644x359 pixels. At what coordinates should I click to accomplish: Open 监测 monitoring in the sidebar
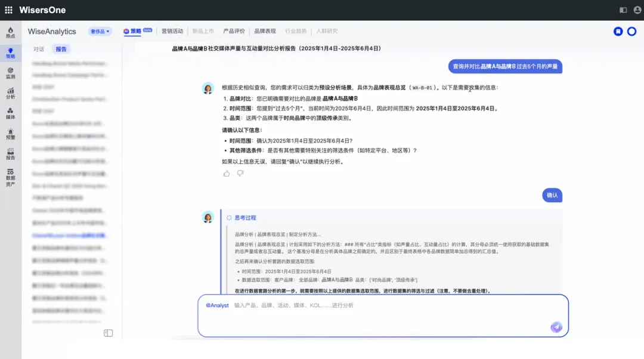10,73
